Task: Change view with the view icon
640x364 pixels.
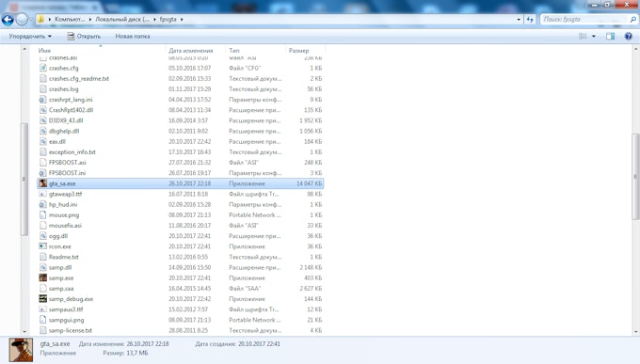Action: [x=583, y=37]
